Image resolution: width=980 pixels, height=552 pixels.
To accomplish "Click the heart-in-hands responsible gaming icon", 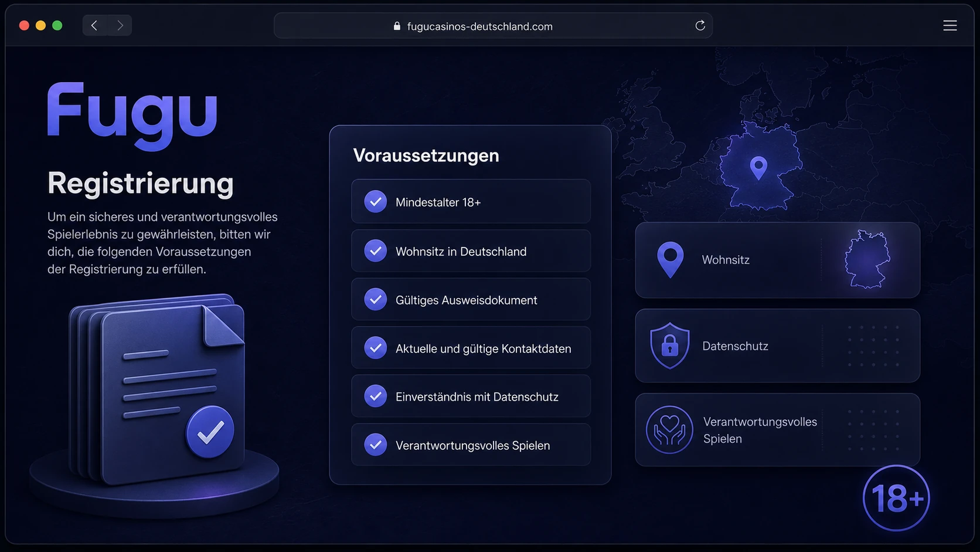I will coord(669,429).
